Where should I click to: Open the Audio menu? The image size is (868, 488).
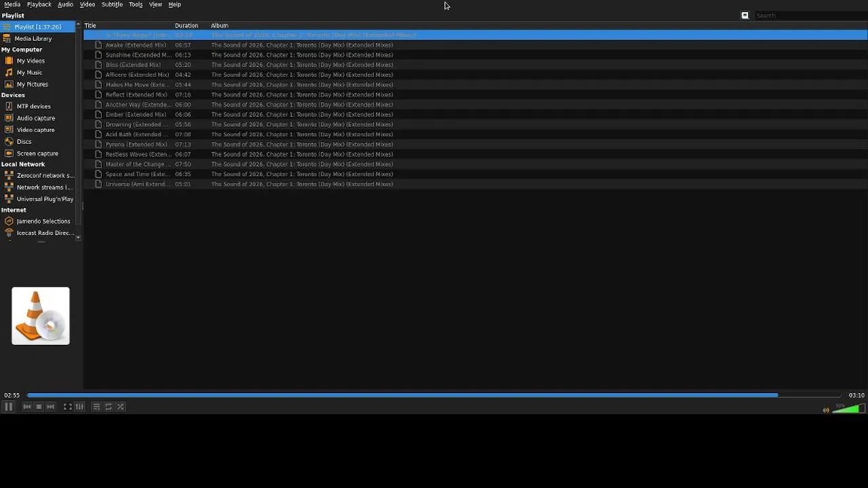(65, 5)
